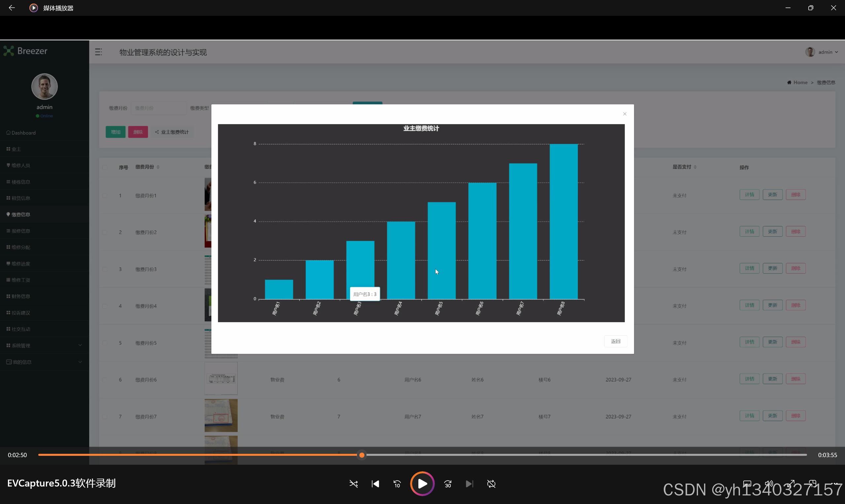Close the chart dialog with X
The image size is (845, 504).
coord(624,114)
